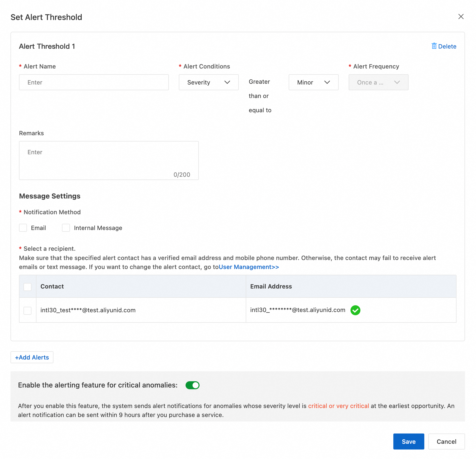Screen dimensions: 476x459
Task: Click the 'Greater than or equal to' text
Action: coord(260,96)
